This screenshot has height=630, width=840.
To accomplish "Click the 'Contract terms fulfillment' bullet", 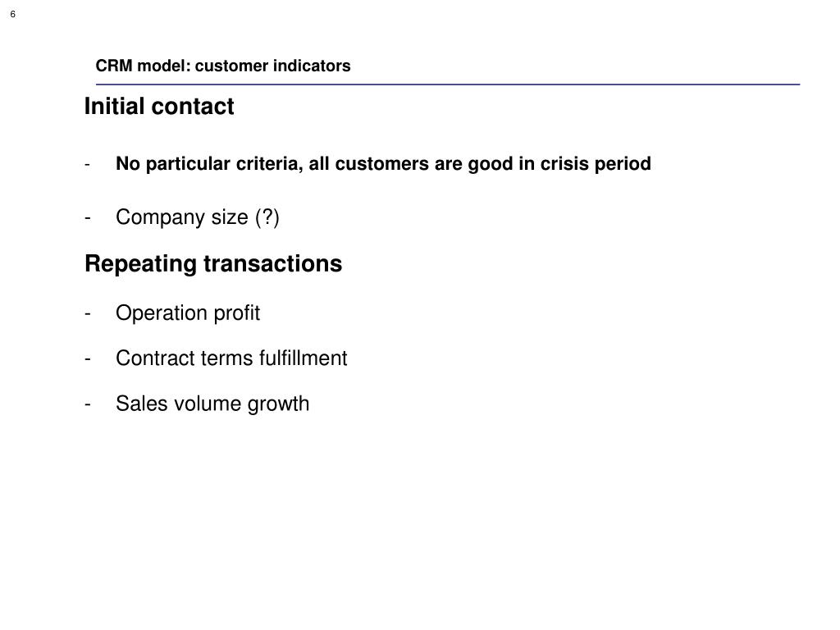I will coord(231,358).
